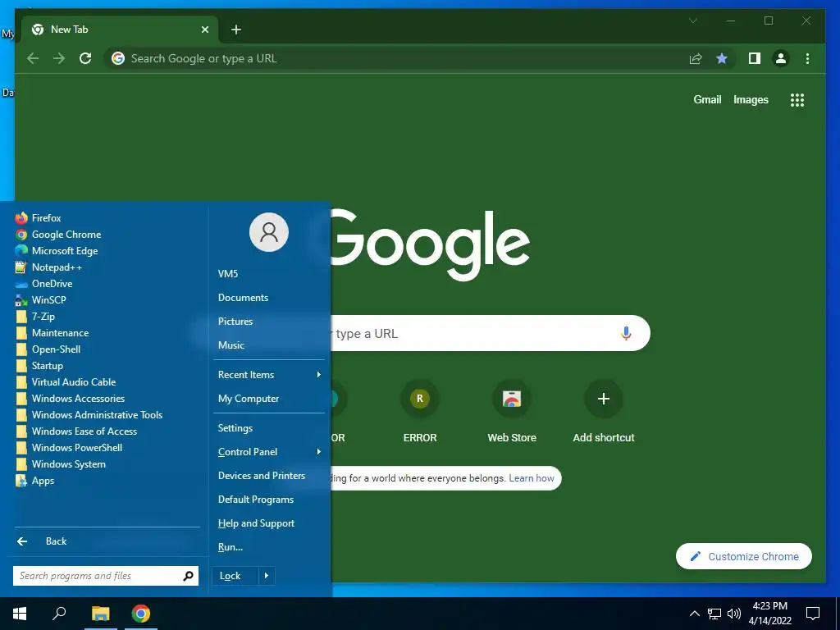This screenshot has height=630, width=840.
Task: Go back in Chrome history
Action: pos(33,58)
